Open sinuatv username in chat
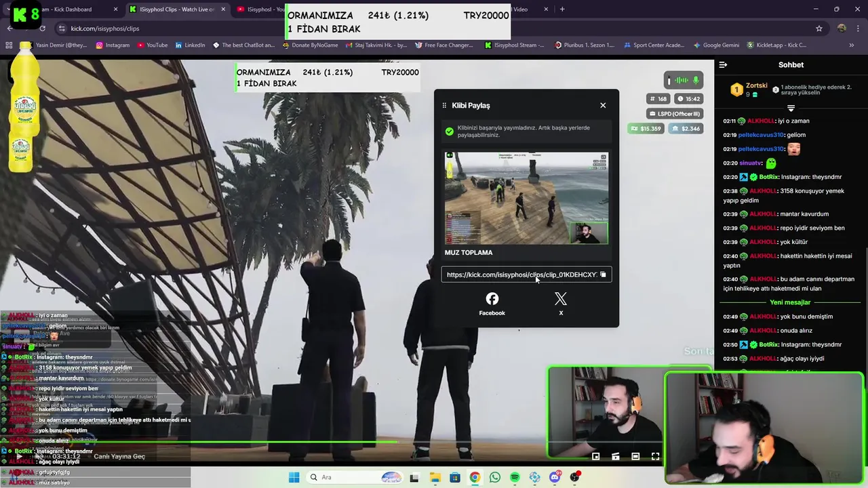This screenshot has height=488, width=868. point(750,163)
